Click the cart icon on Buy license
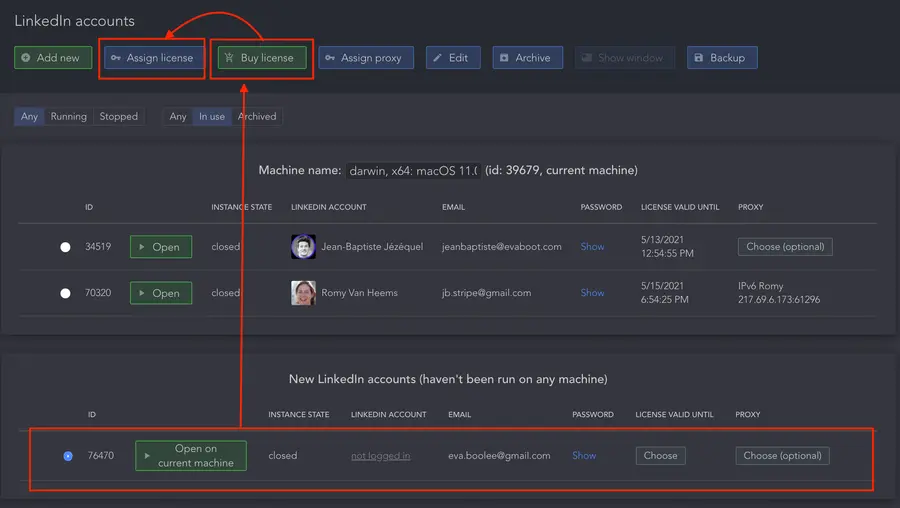This screenshot has width=900, height=508. pyautogui.click(x=229, y=57)
